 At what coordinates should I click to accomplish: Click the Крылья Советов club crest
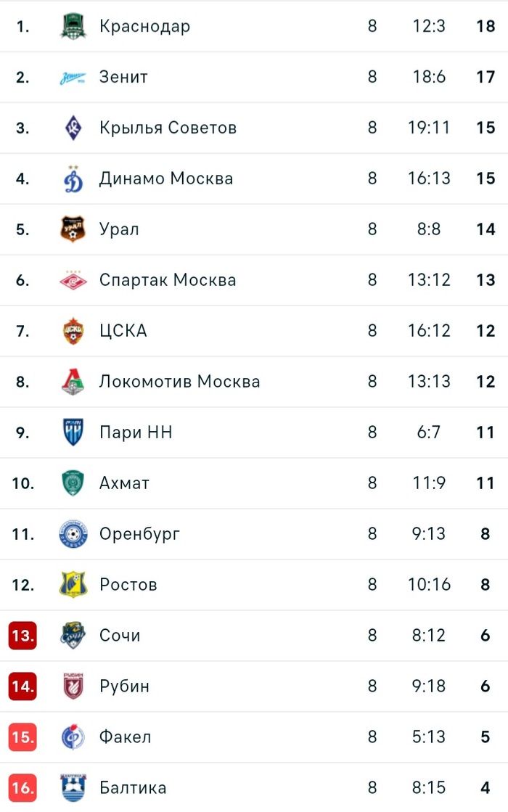[73, 128]
